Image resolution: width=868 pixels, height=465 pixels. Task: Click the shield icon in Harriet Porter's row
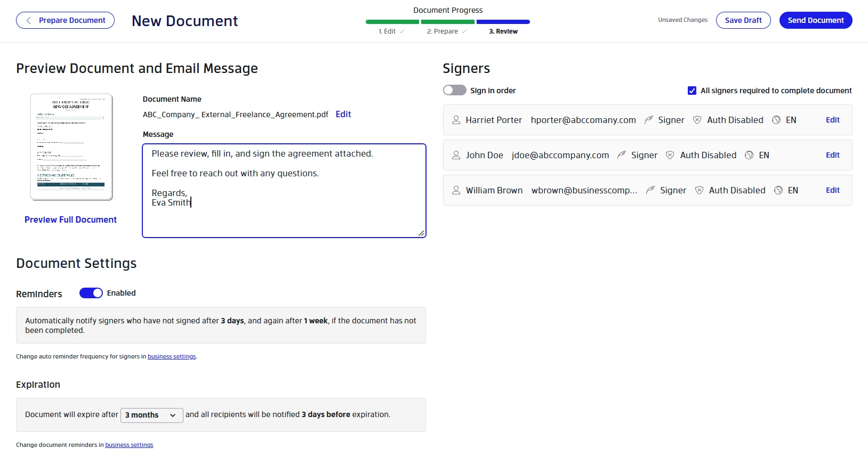[697, 120]
